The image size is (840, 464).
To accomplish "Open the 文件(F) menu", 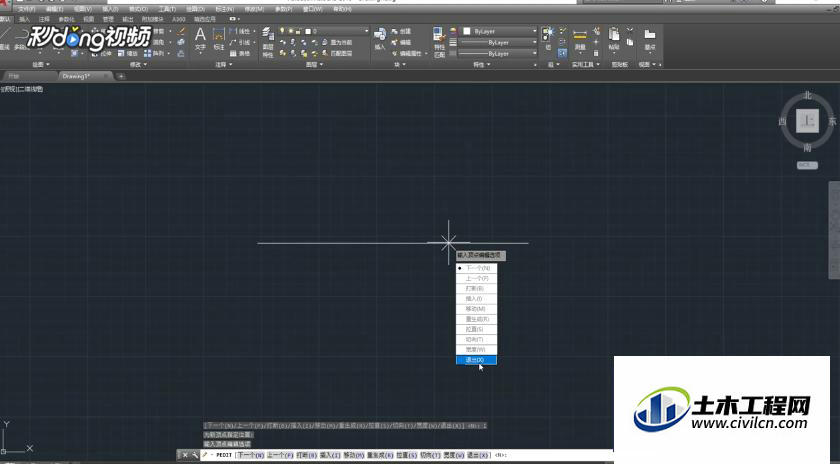I will [26, 9].
